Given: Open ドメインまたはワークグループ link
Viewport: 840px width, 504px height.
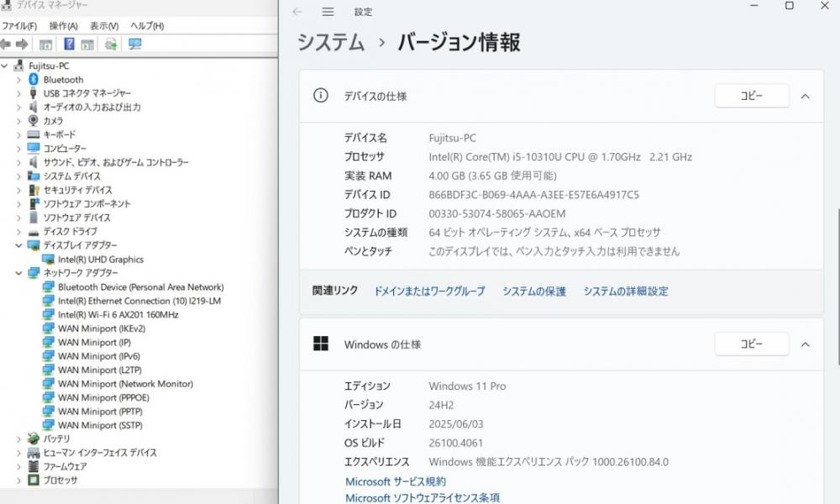Looking at the screenshot, I should pyautogui.click(x=429, y=291).
